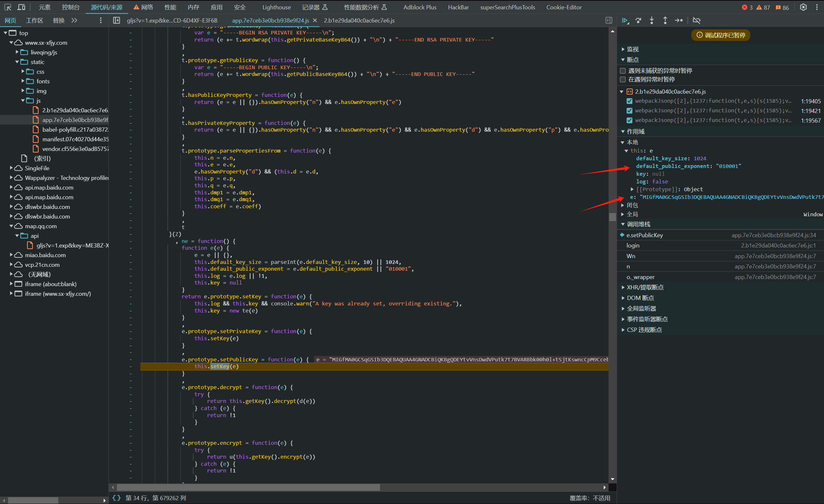The image size is (824, 504).
Task: Switch to 2.b1e29da040c0ac6ec7e6.js editor tab
Action: point(359,20)
